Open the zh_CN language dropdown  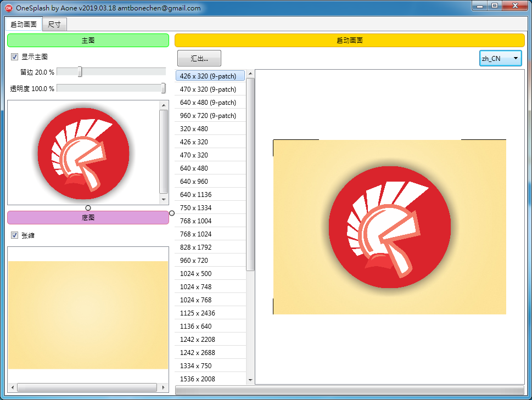tap(501, 58)
